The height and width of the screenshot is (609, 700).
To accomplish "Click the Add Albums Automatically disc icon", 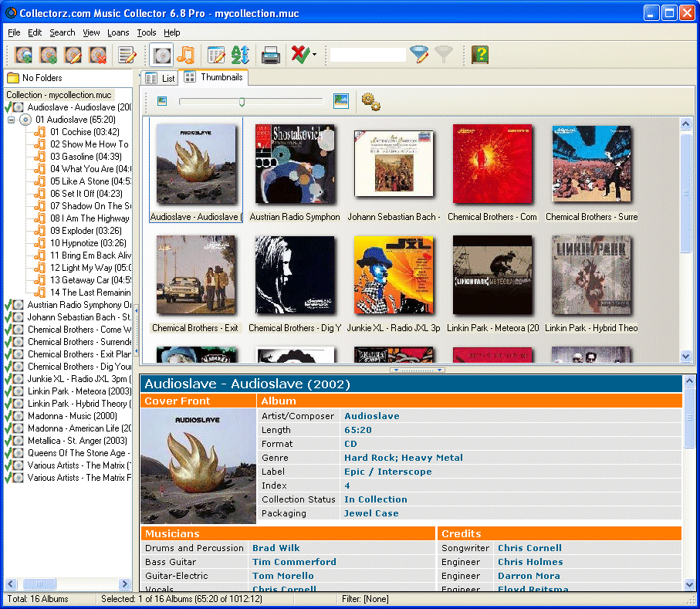I will pos(24,56).
